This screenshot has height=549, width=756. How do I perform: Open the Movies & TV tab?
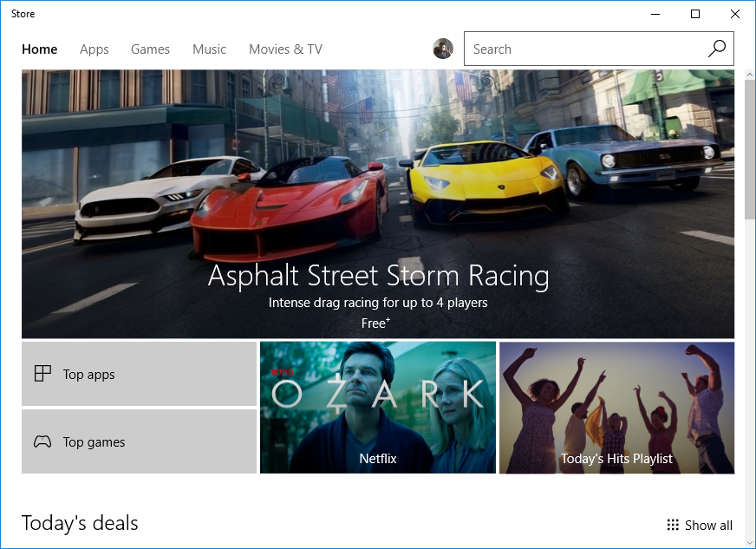285,49
